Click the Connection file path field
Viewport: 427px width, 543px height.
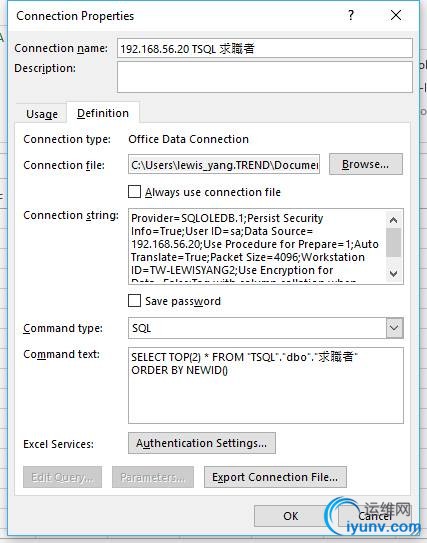tap(224, 164)
